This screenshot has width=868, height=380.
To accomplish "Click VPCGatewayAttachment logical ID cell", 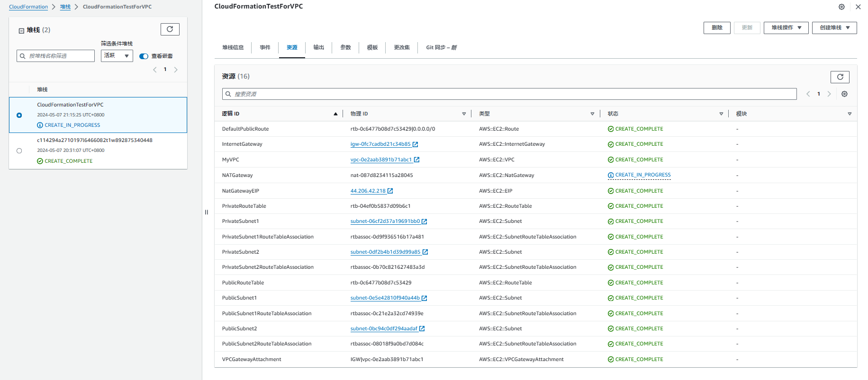I will (x=252, y=360).
